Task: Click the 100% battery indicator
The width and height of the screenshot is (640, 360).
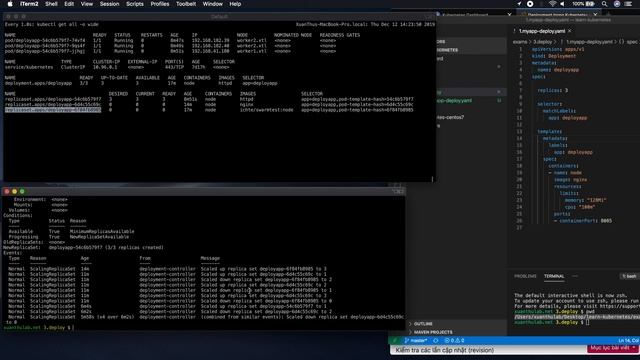Action: [583, 4]
